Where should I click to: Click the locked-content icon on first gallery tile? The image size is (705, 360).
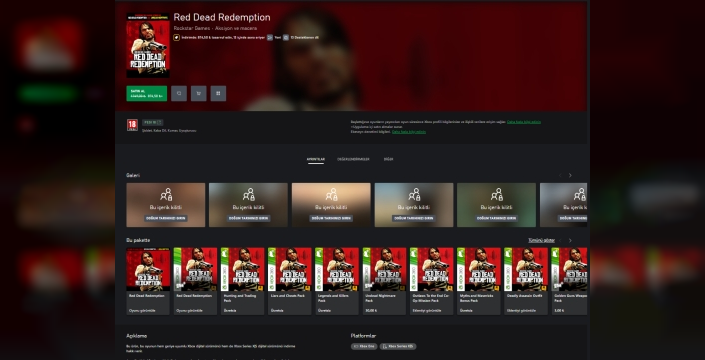[166, 195]
